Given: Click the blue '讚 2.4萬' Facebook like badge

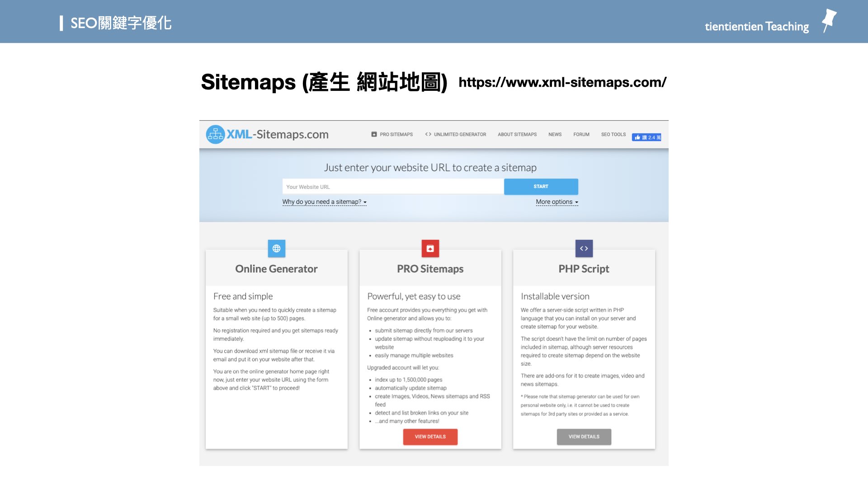Looking at the screenshot, I should coord(646,137).
